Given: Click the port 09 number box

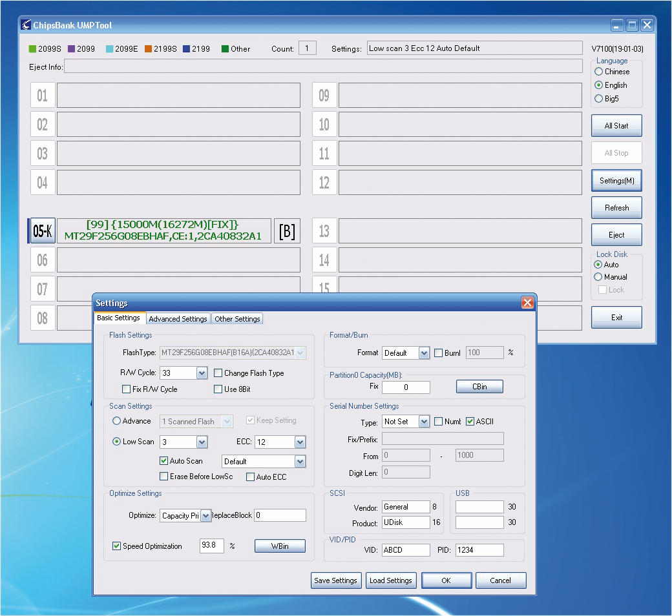Looking at the screenshot, I should tap(324, 95).
